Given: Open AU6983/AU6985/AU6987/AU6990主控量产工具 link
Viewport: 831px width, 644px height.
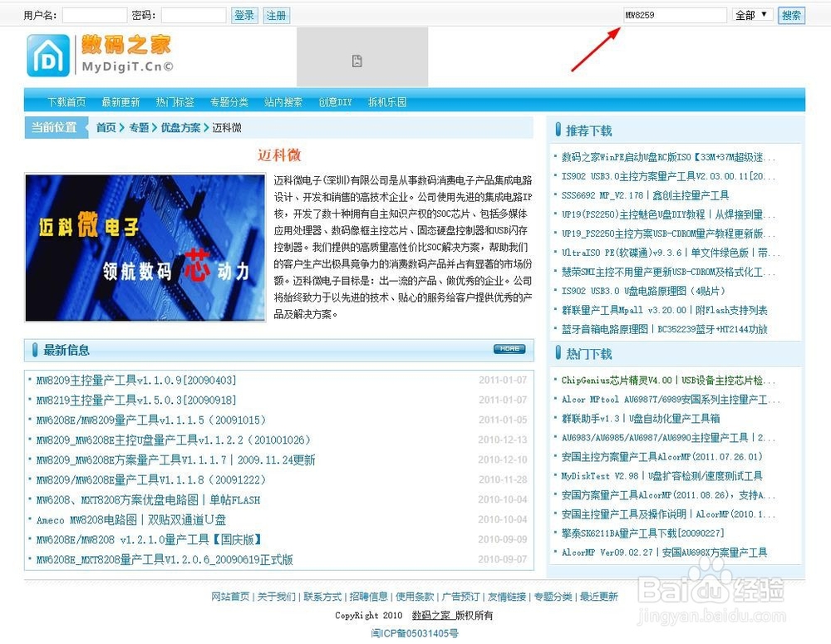Looking at the screenshot, I should tap(668, 437).
